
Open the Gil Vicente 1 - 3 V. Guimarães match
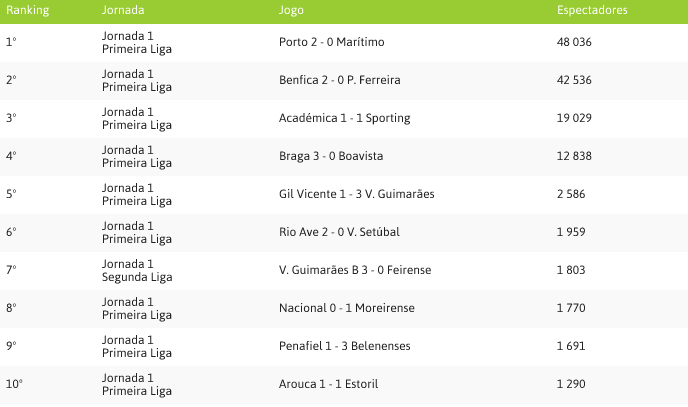tap(356, 194)
